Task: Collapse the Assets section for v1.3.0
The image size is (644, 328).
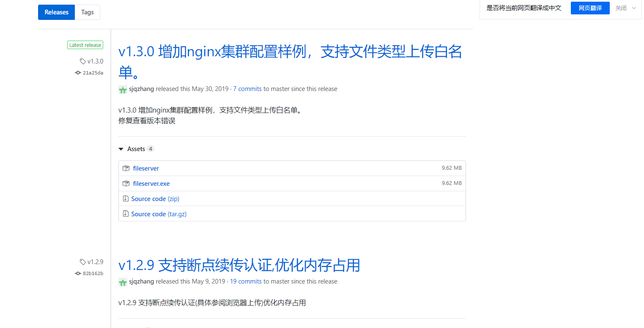Action: (x=121, y=149)
